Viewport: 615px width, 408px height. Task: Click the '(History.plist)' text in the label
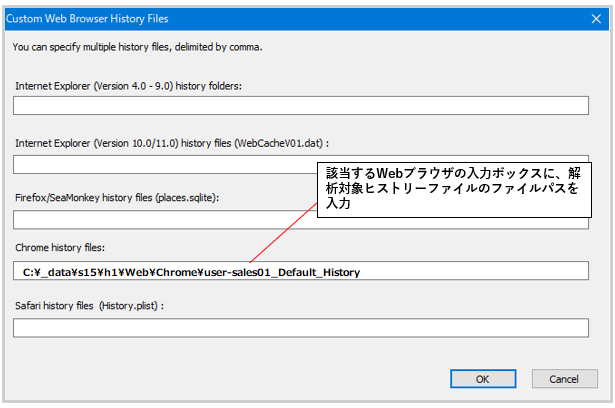[x=128, y=306]
